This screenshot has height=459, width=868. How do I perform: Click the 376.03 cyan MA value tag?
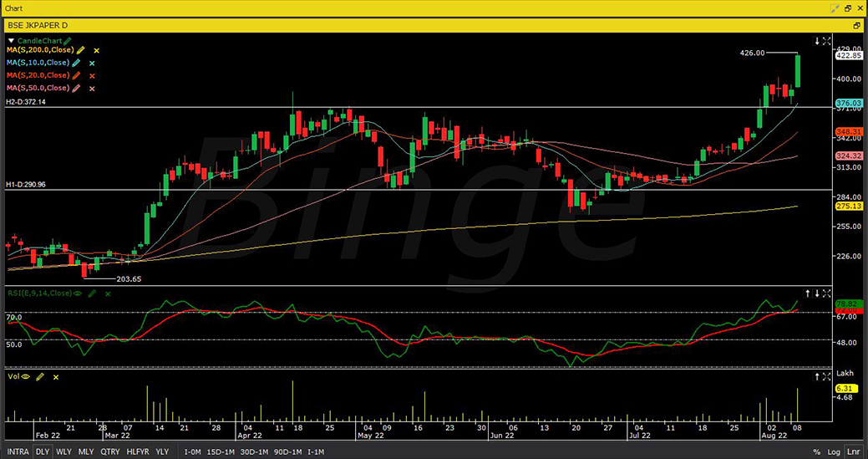(x=849, y=103)
